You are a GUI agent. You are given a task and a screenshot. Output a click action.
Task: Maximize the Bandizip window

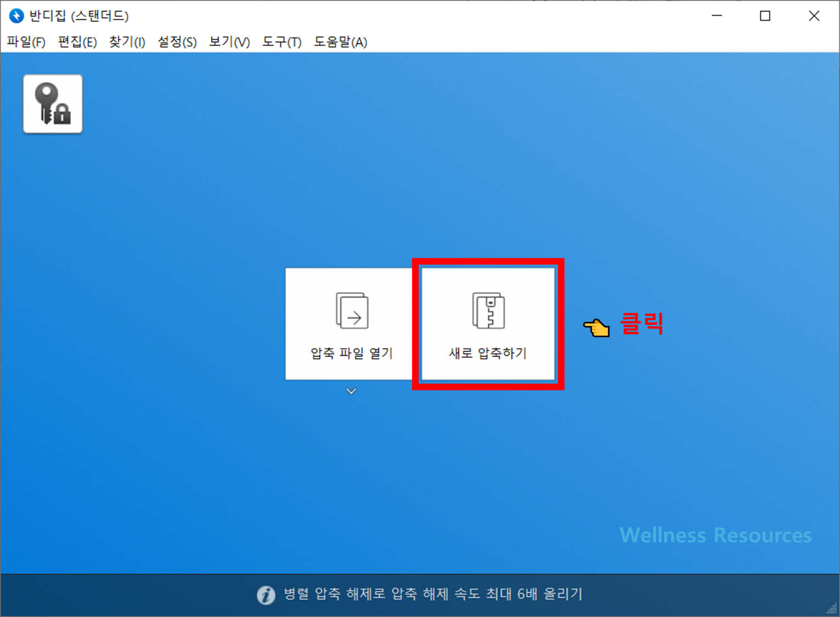pos(765,16)
